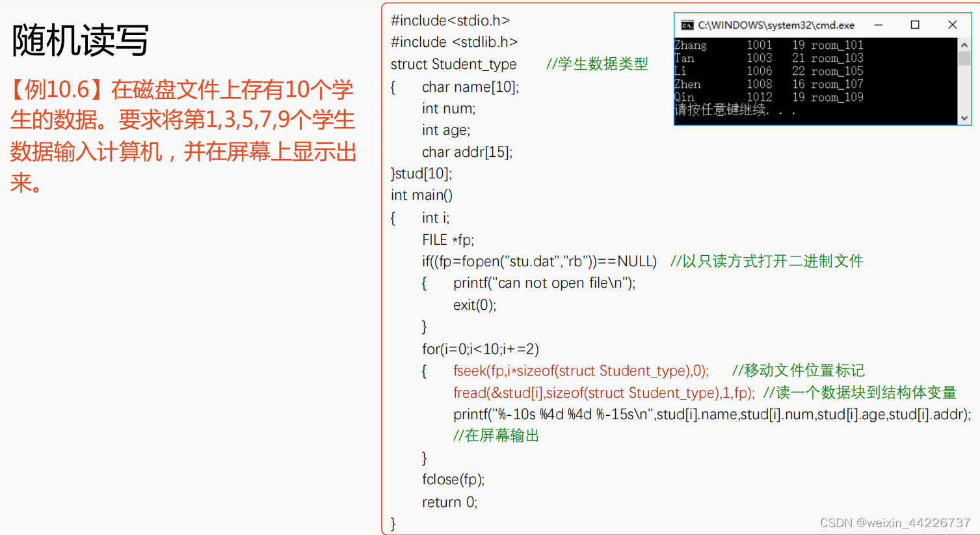
Task: Click the struct Student_type declaration
Action: point(453,64)
